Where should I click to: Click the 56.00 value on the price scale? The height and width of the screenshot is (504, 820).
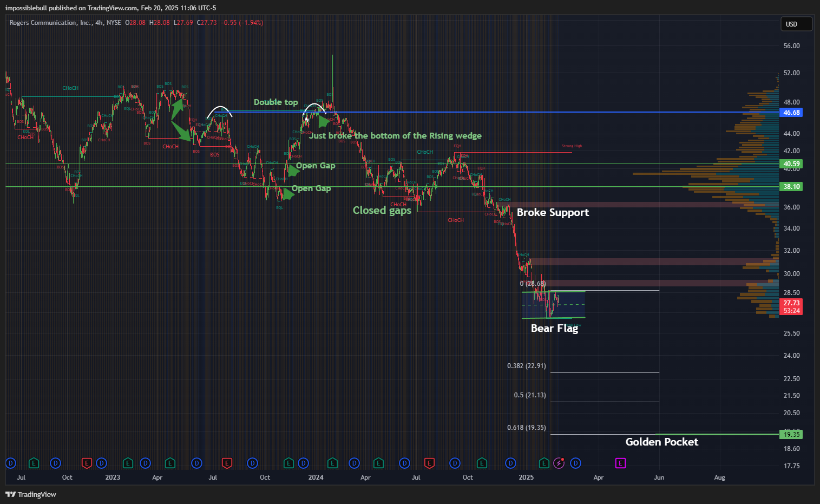tap(791, 46)
